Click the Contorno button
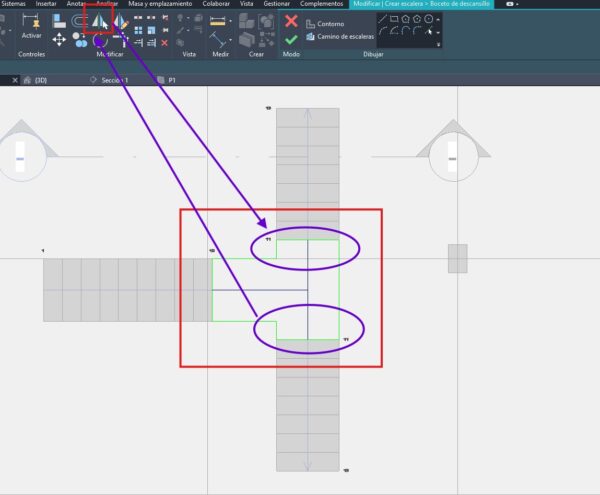This screenshot has height=495, width=600. [329, 23]
